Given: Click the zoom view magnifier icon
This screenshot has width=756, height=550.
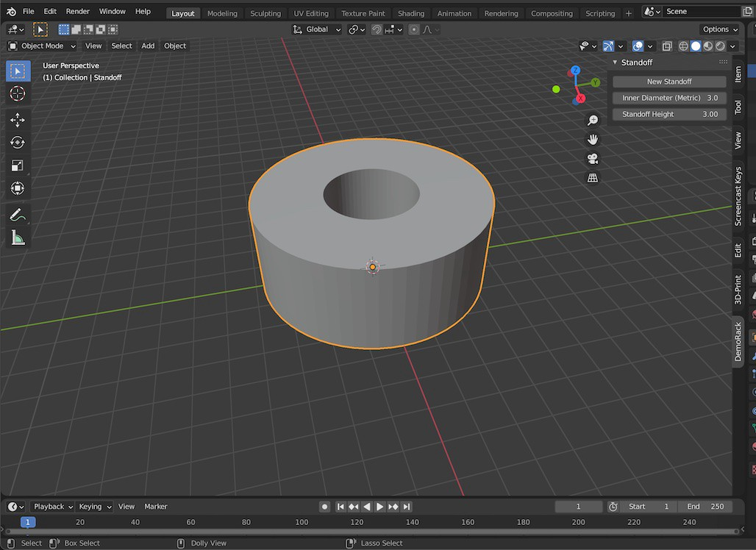Looking at the screenshot, I should [593, 120].
